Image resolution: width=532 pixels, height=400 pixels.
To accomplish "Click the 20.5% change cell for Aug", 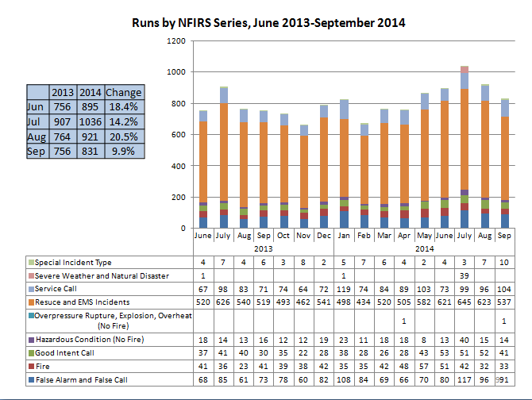I will pos(124,137).
